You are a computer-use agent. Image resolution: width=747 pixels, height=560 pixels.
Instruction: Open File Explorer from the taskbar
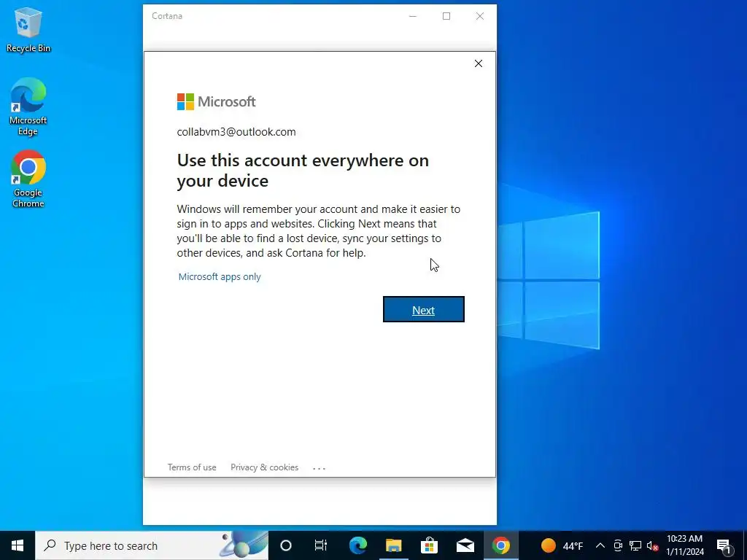point(393,545)
